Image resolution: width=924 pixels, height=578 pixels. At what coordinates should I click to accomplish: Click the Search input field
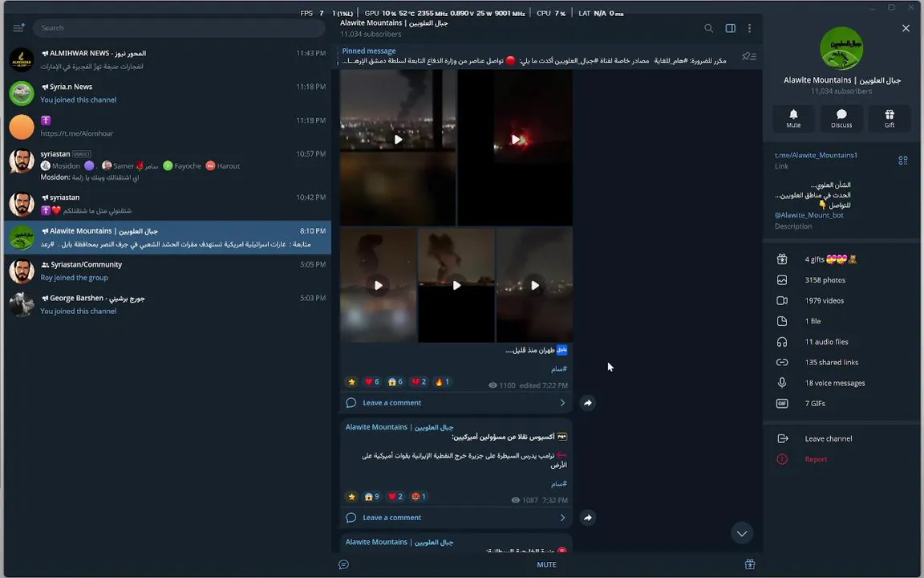point(179,28)
